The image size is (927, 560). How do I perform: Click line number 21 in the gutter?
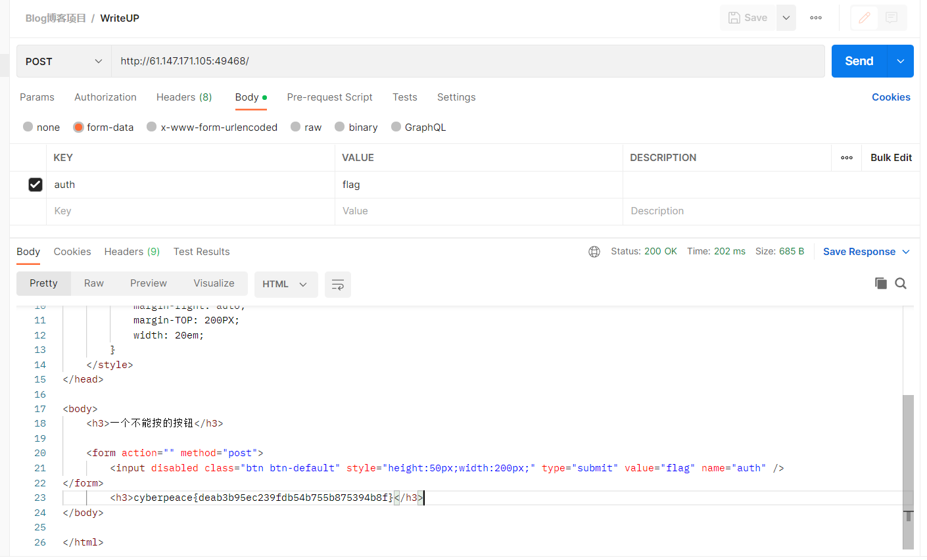pos(40,468)
